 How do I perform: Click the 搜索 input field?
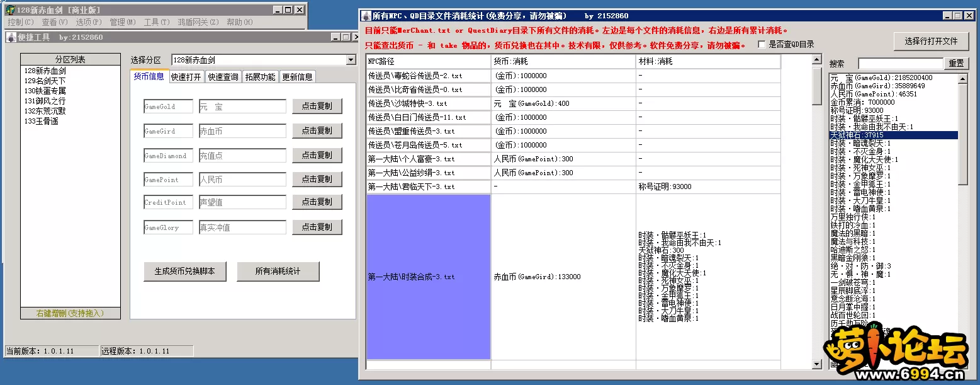tap(901, 64)
